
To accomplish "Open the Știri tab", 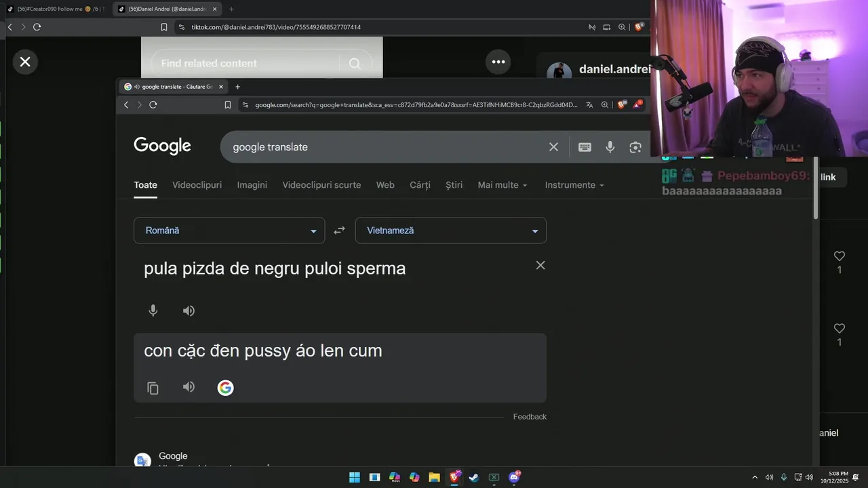I will (454, 185).
